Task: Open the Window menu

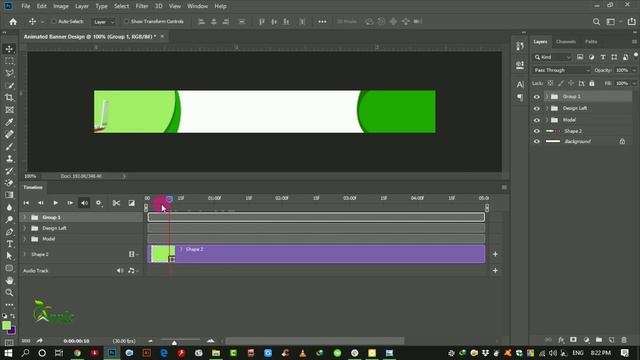Action: [x=197, y=6]
